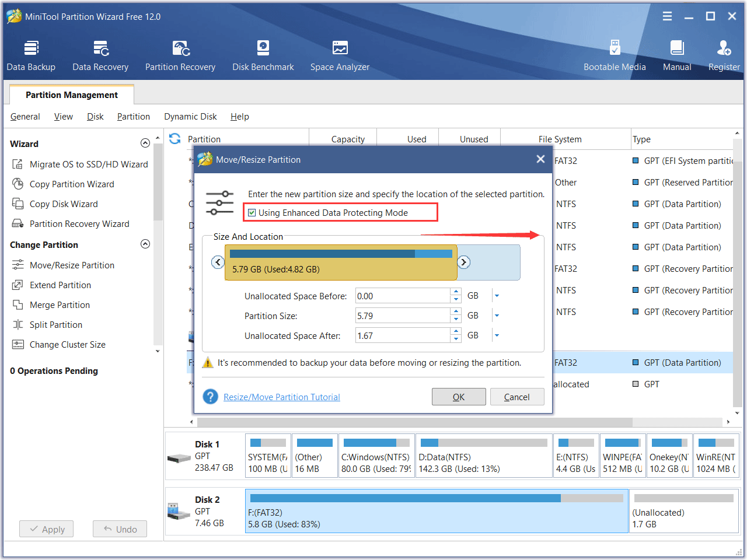This screenshot has height=560, width=747.
Task: Click in Unallocated Space After field
Action: tap(403, 335)
